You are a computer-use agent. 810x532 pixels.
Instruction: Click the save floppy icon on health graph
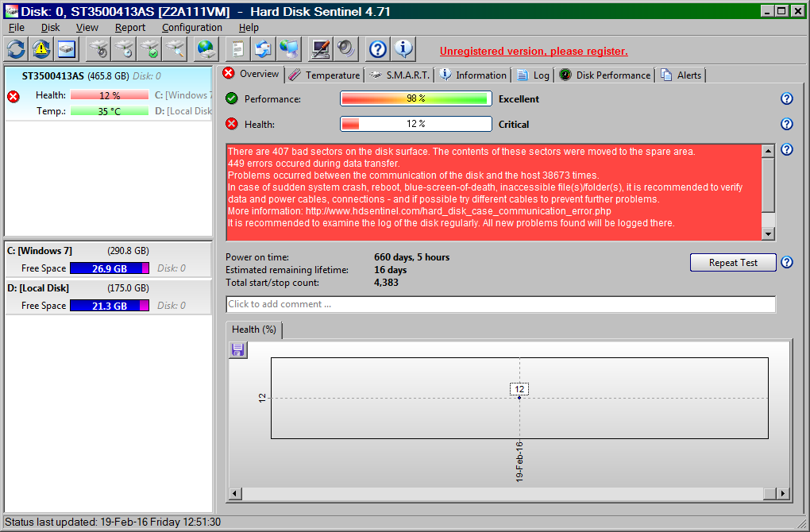point(238,350)
